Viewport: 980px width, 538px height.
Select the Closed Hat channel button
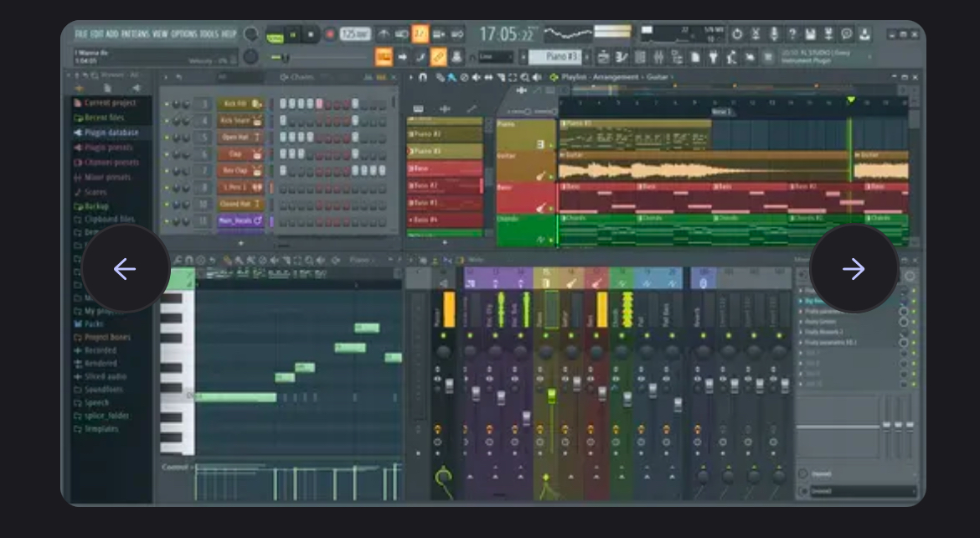click(240, 204)
